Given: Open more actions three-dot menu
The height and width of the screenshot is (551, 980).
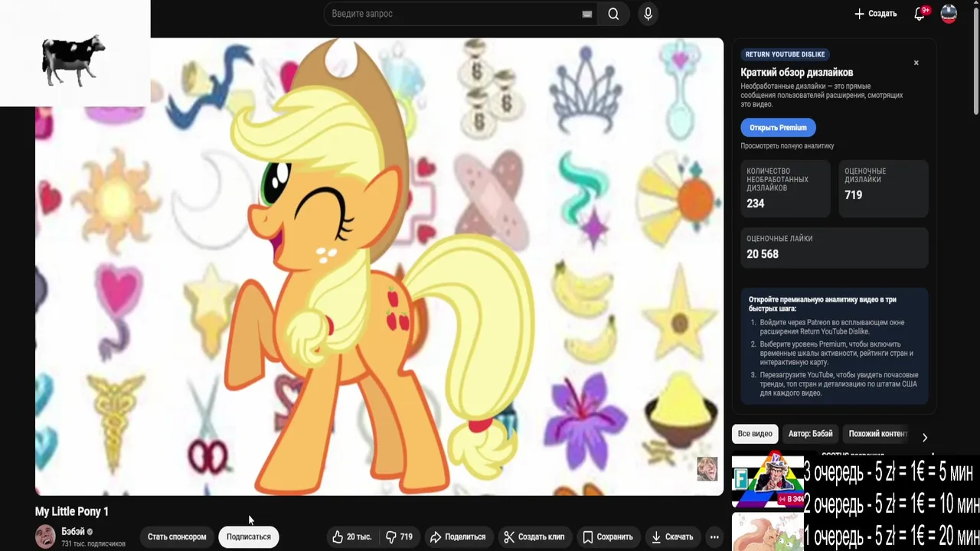Looking at the screenshot, I should (x=714, y=536).
